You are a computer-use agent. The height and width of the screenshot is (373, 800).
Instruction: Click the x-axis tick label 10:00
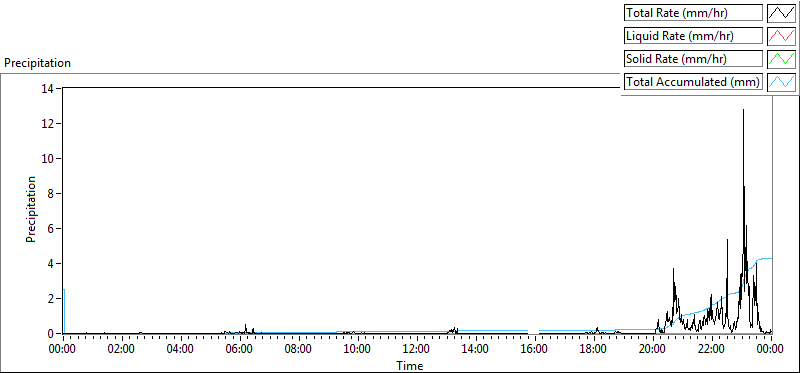point(358,350)
